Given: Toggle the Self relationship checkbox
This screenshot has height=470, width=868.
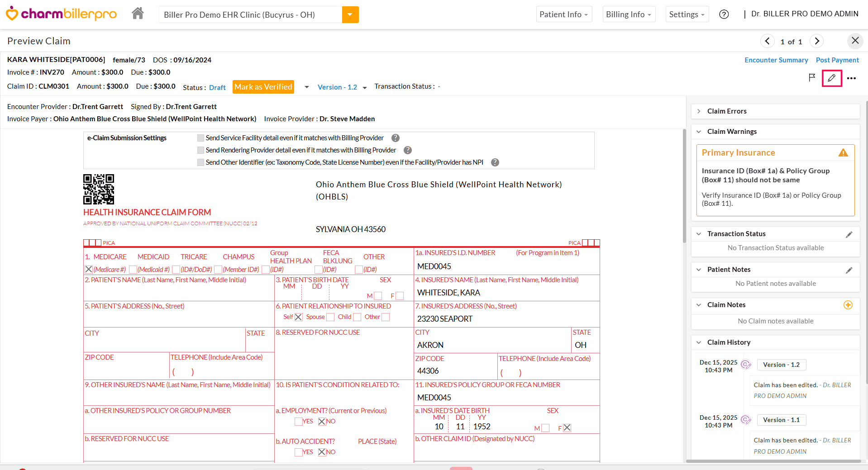Looking at the screenshot, I should click(299, 317).
